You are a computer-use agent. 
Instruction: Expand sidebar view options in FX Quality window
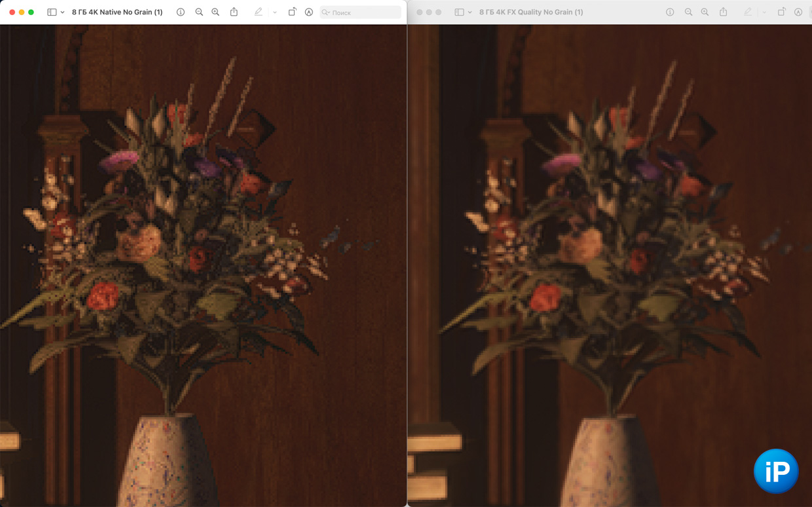point(470,12)
